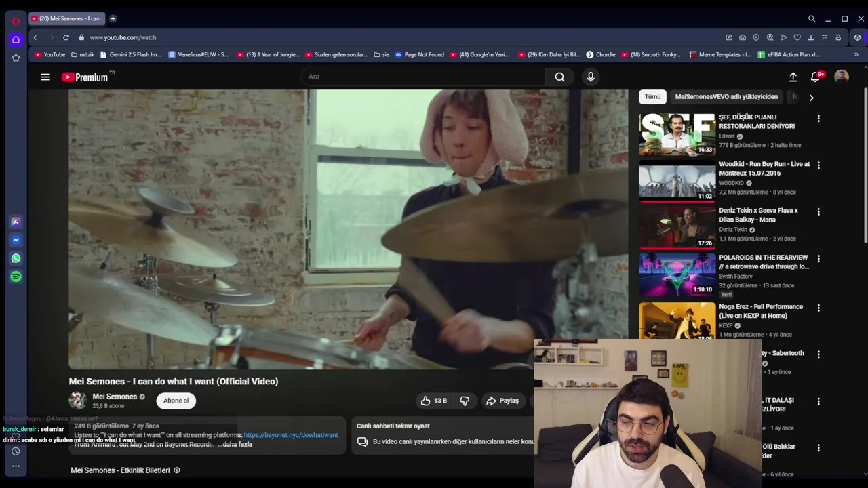Submit search with the magnifier button
868x488 pixels.
click(559, 77)
